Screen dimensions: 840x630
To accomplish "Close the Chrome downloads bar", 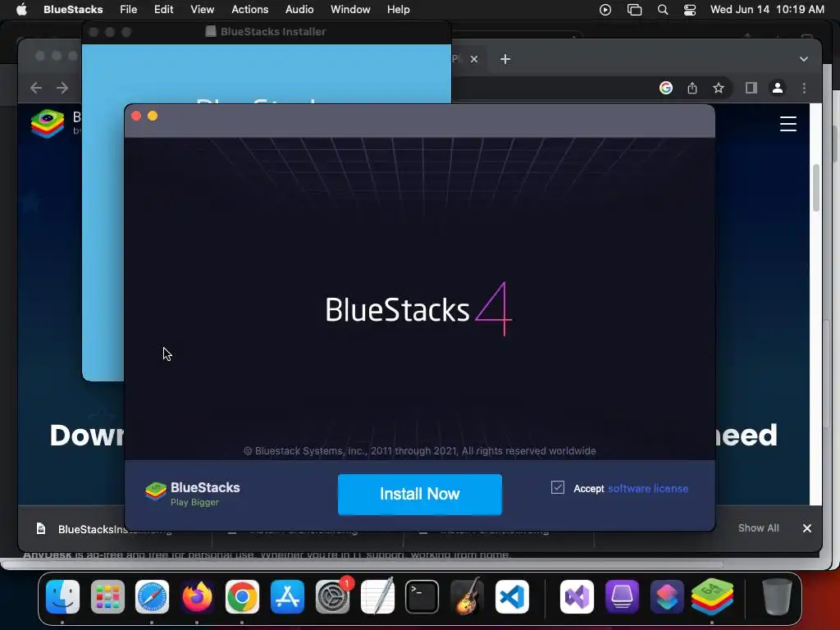I will (807, 528).
